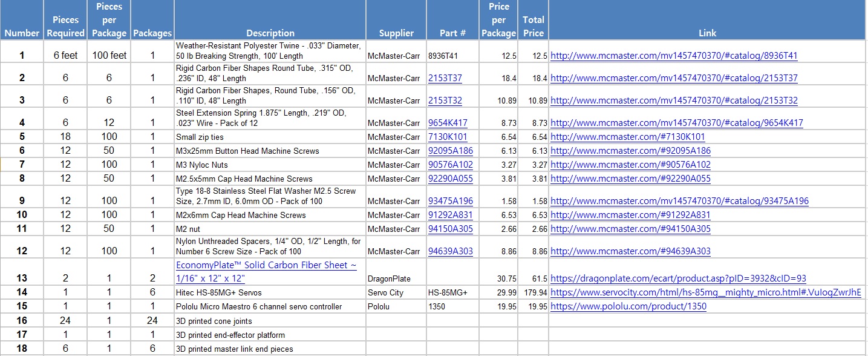
Task: Open the 2153T37 part number link
Action: pos(445,78)
